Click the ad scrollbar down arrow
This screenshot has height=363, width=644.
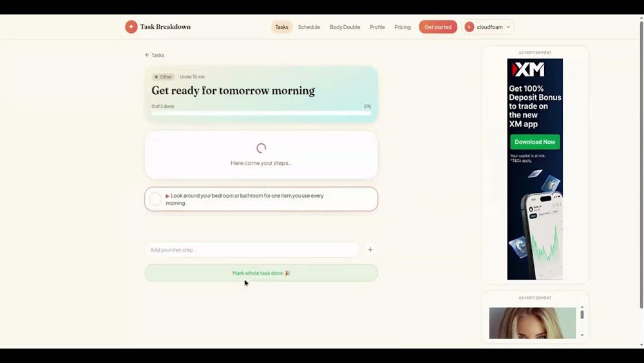pos(582,335)
